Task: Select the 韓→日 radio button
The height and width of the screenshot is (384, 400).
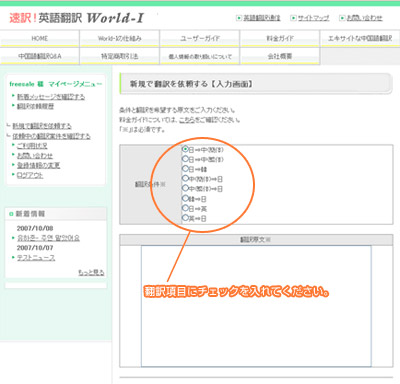Action: tap(185, 198)
